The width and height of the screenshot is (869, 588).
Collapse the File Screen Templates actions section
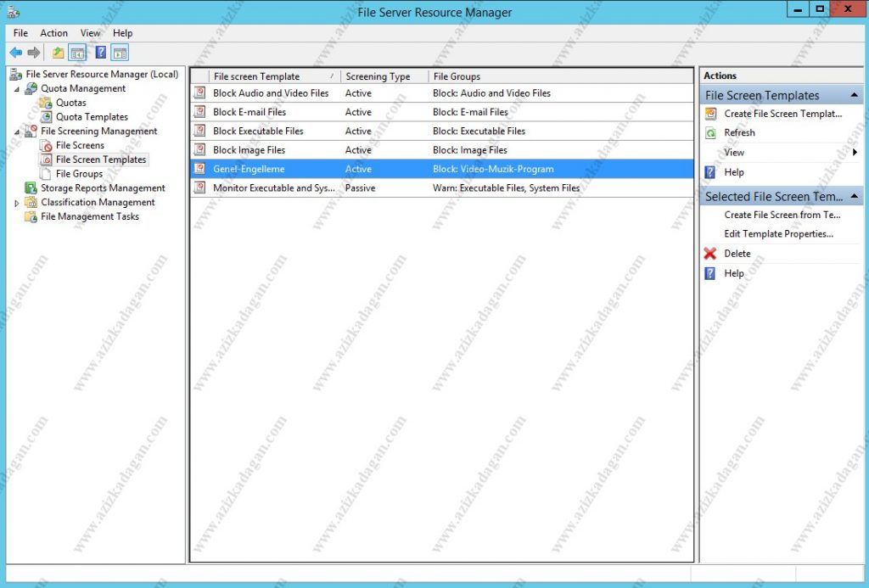(x=854, y=95)
